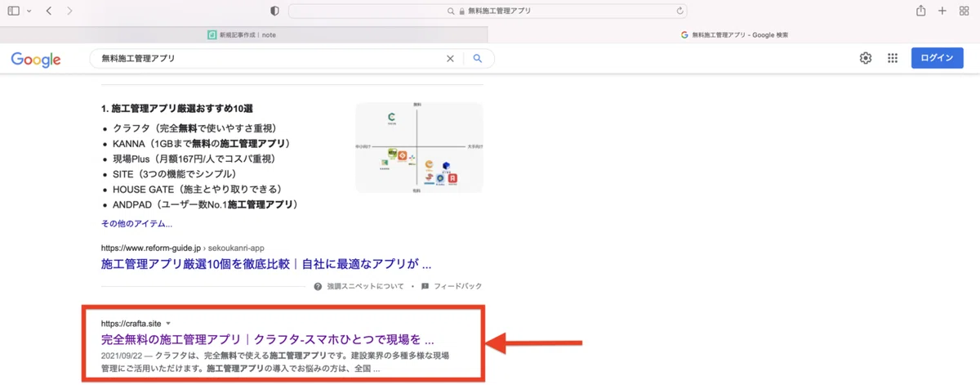980x385 pixels.
Task: Click the フィードバック link
Action: [457, 286]
